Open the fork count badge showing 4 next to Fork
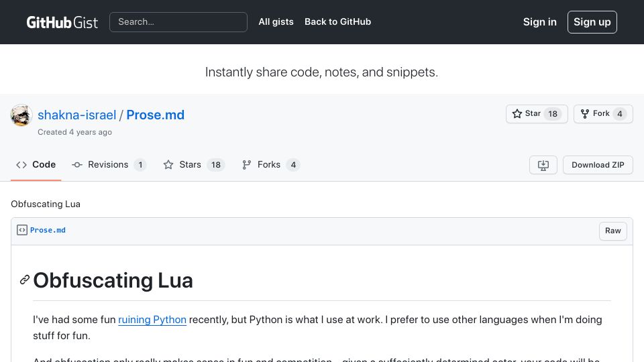The width and height of the screenshot is (644, 362). 620,114
